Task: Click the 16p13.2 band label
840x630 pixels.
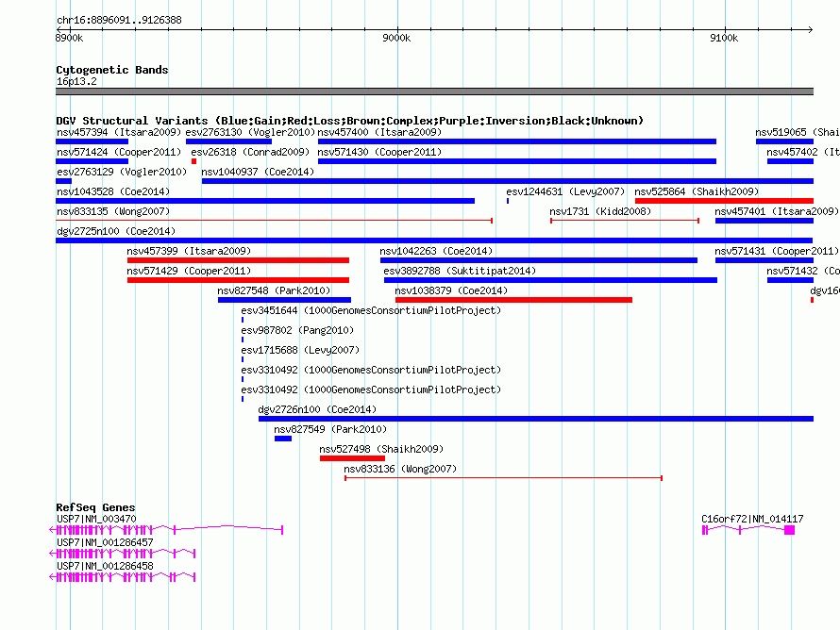Action: [x=76, y=81]
